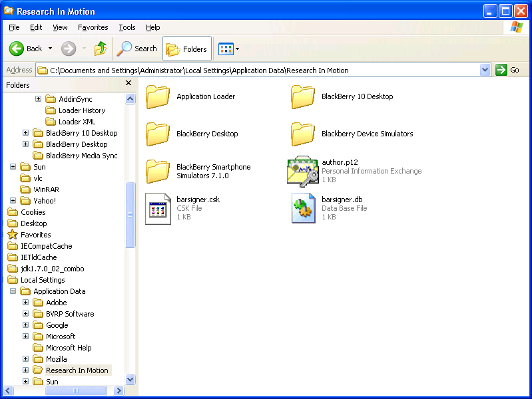
Task: Select the Desktop folder in tree
Action: [x=27, y=223]
